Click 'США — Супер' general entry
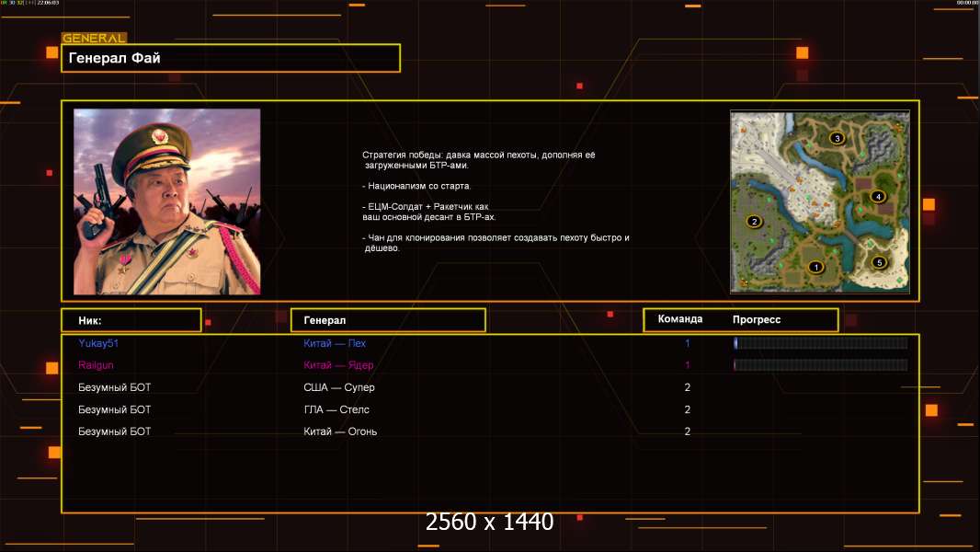Image resolution: width=980 pixels, height=552 pixels. click(x=338, y=387)
